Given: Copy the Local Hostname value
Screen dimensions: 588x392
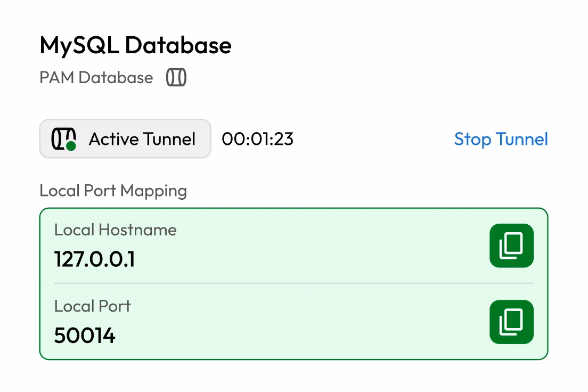Looking at the screenshot, I should (x=511, y=246).
